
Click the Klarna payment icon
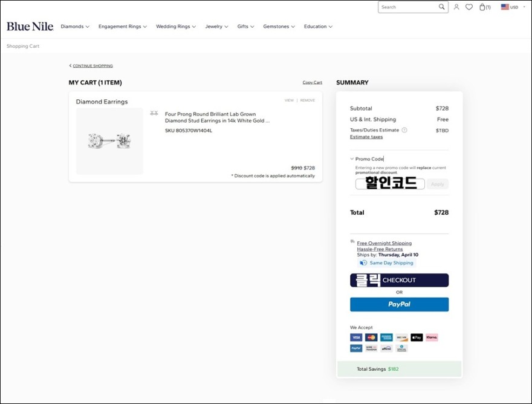(x=432, y=337)
